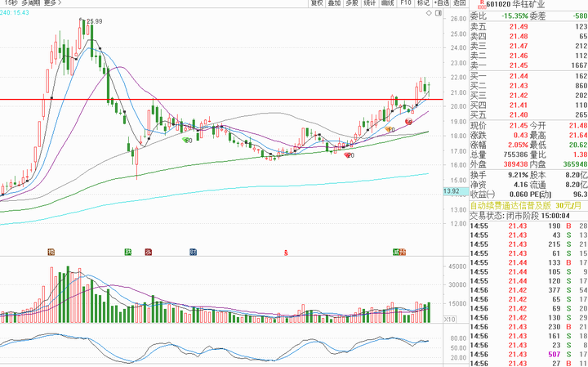Click the X10 volume scale label
The height and width of the screenshot is (367, 588).
tap(449, 320)
